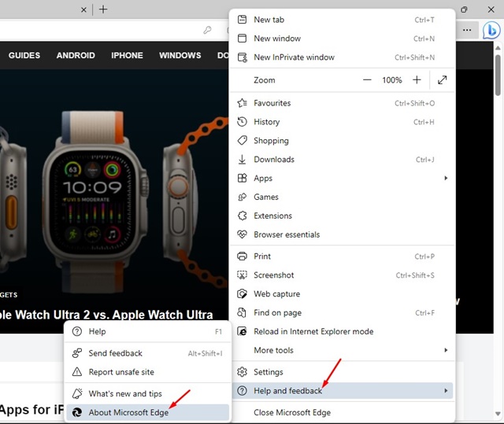This screenshot has height=424, width=504.
Task: Click the Screenshot scissors icon
Action: point(242,275)
